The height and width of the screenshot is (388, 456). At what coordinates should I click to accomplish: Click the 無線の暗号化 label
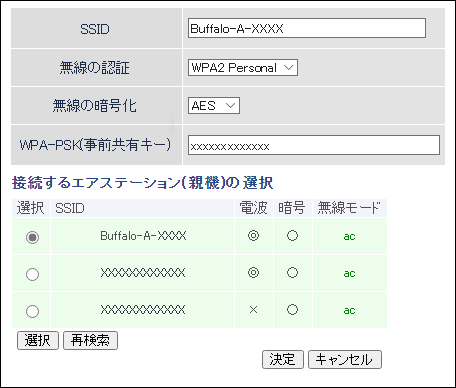pos(95,106)
